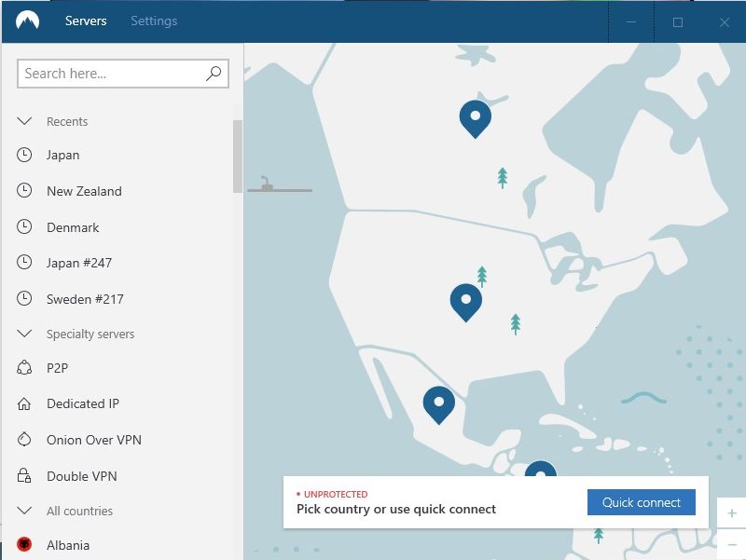The height and width of the screenshot is (560, 746).
Task: Select Double VPN servers
Action: pyautogui.click(x=82, y=476)
